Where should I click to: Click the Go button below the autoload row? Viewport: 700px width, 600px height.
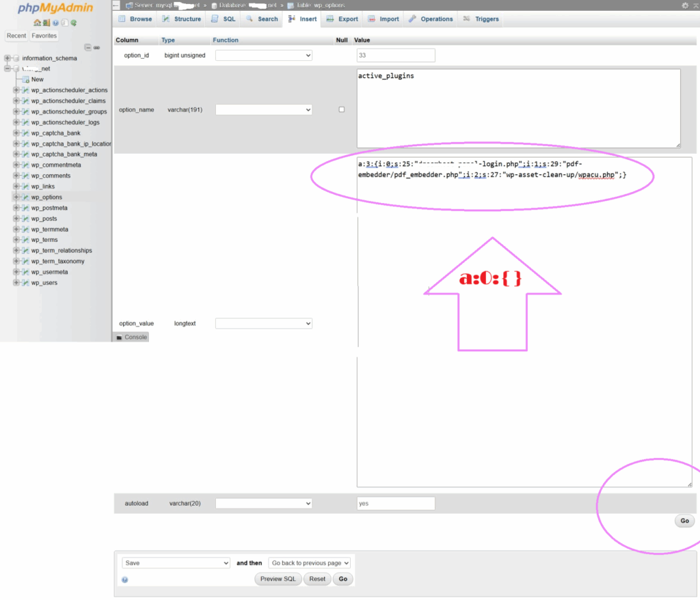click(x=685, y=521)
